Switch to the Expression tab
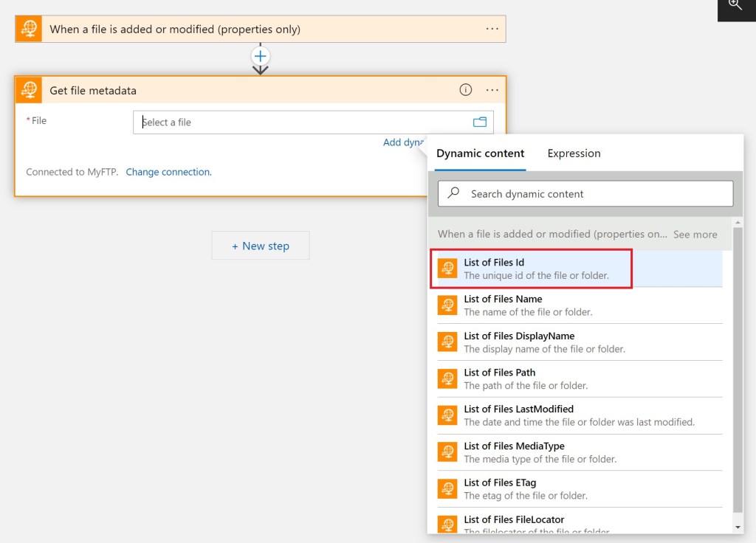Screen dimensions: 756x543 click(x=574, y=153)
